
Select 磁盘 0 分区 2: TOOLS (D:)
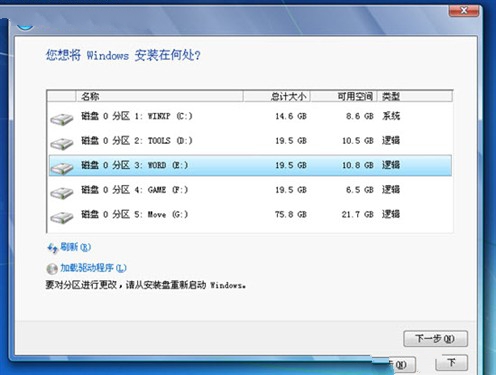[x=250, y=141]
